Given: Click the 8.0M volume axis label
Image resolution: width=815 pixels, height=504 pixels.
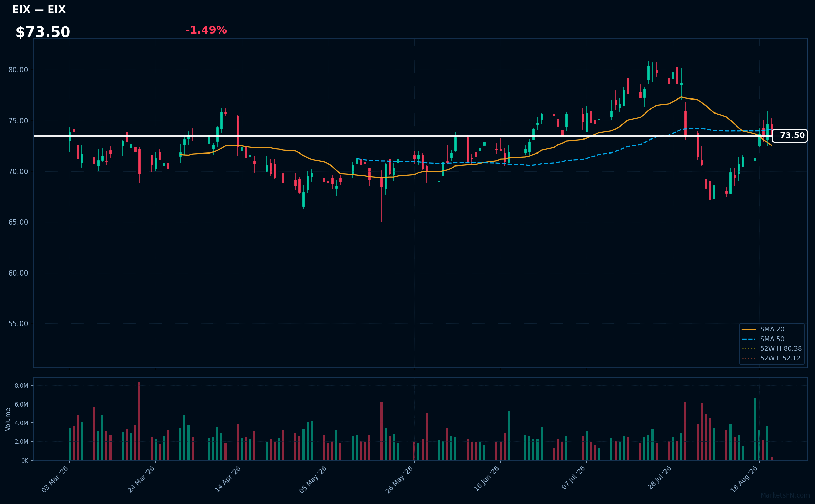Looking at the screenshot, I should click(x=21, y=386).
